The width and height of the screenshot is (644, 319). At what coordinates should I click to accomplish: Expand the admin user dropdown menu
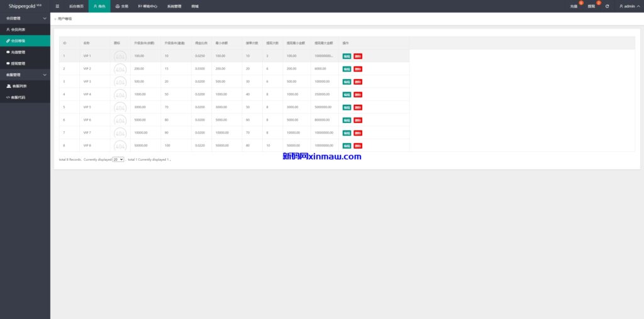628,6
